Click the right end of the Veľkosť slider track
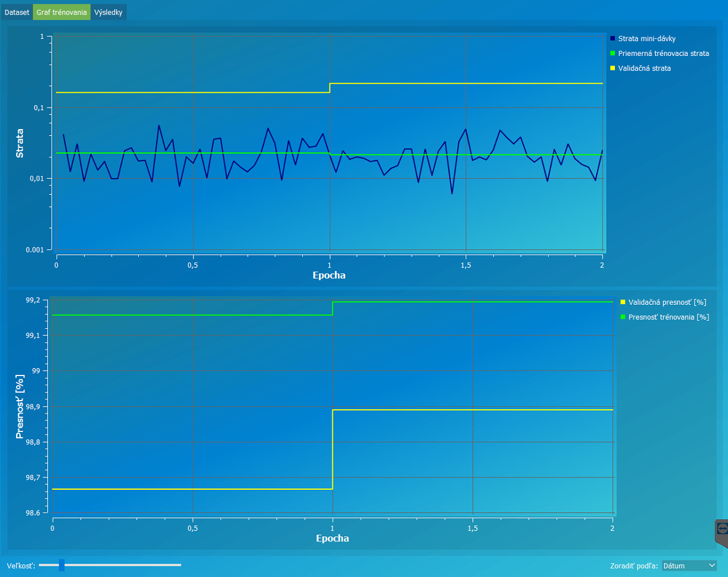 (x=179, y=565)
